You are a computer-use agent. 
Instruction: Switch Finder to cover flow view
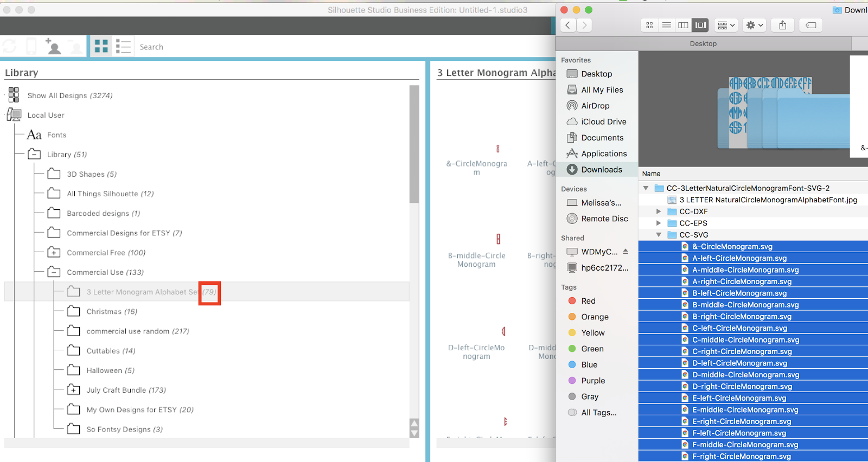(x=700, y=25)
